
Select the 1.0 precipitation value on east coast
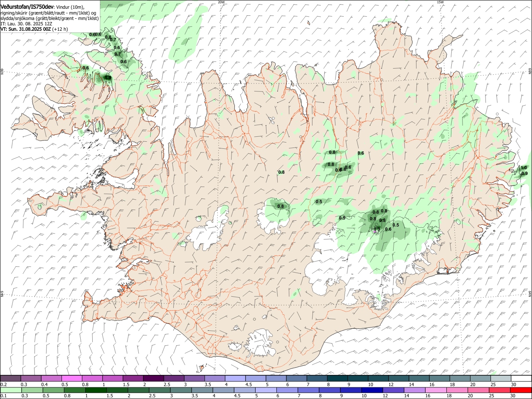(524, 167)
